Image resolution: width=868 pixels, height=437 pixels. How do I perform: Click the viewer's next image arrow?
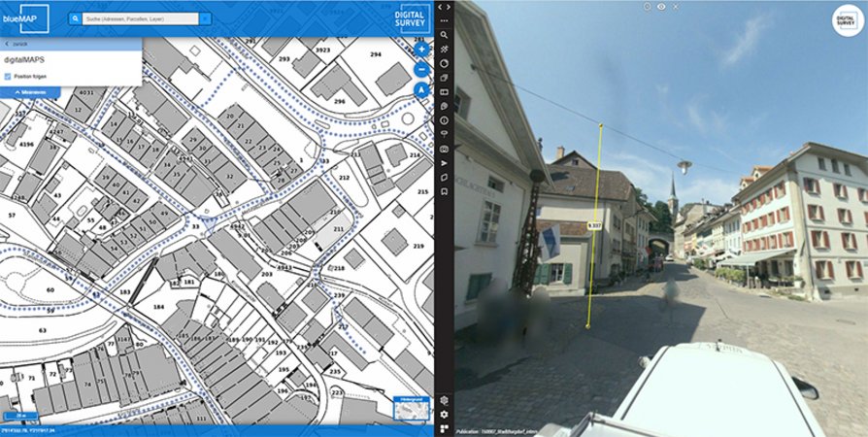449,7
